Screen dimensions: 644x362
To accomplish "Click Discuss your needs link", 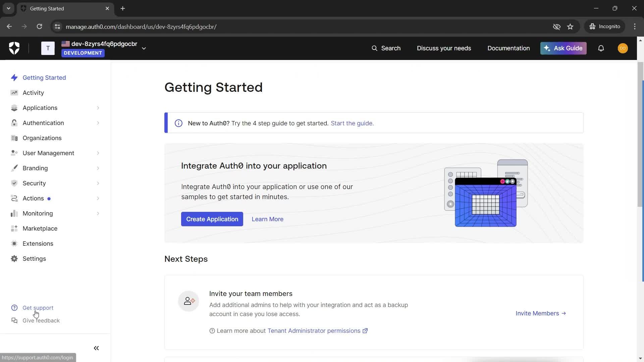I will click(444, 48).
